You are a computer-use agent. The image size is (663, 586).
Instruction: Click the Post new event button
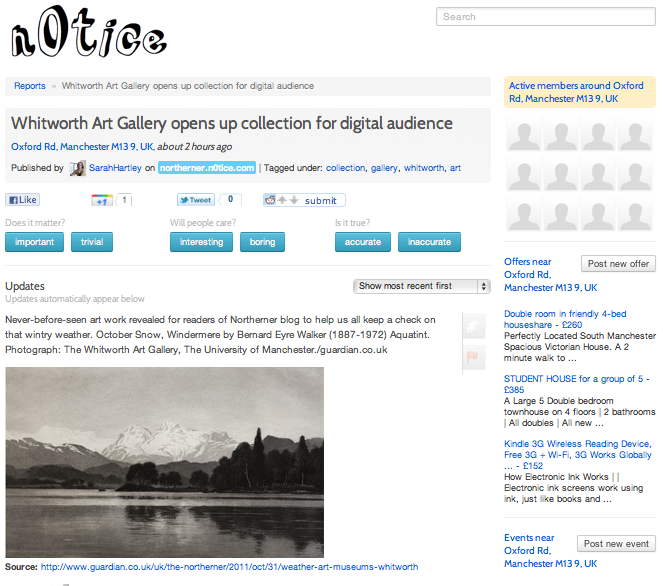pos(616,544)
